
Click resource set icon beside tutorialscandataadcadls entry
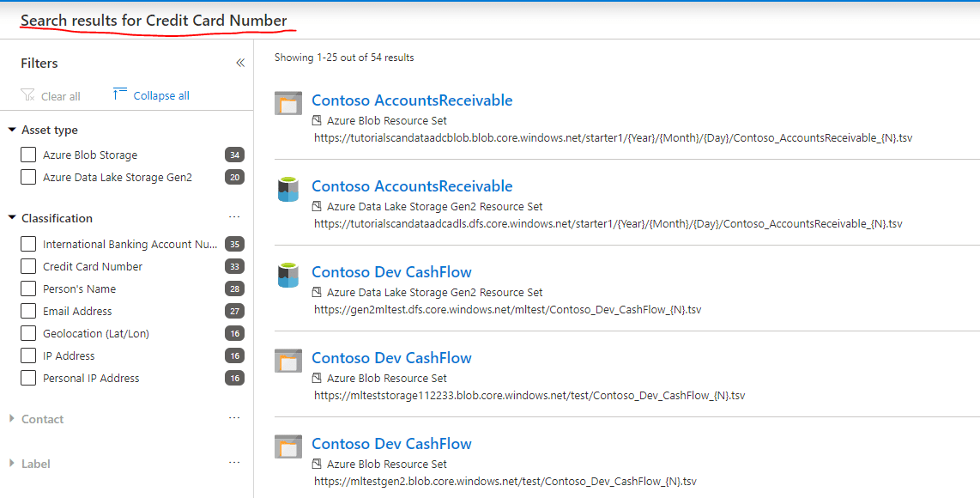[x=317, y=206]
